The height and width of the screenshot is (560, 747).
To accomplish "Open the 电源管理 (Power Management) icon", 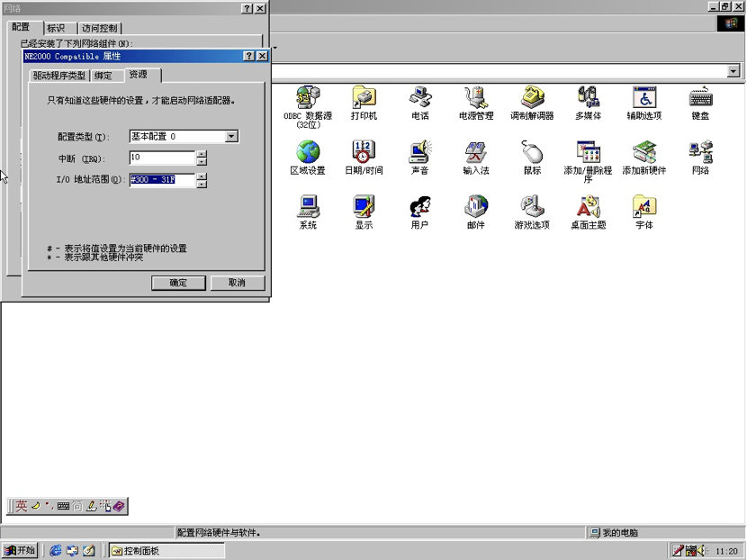I will (x=475, y=99).
